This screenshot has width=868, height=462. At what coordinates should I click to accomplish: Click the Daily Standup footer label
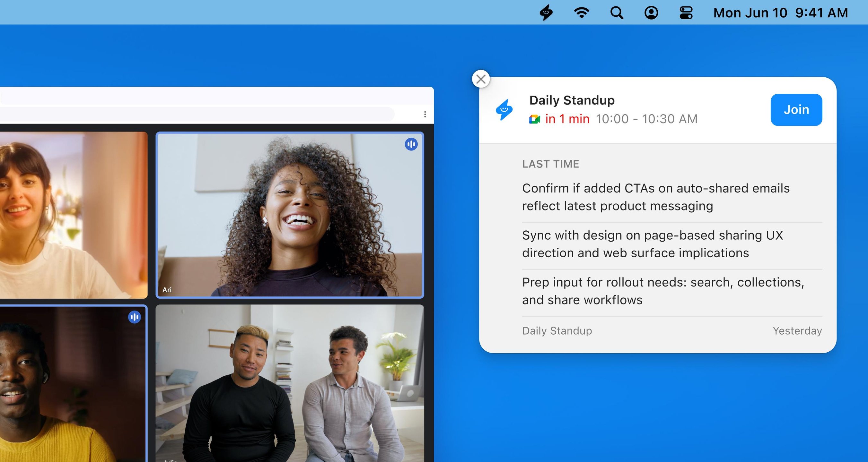[557, 331]
